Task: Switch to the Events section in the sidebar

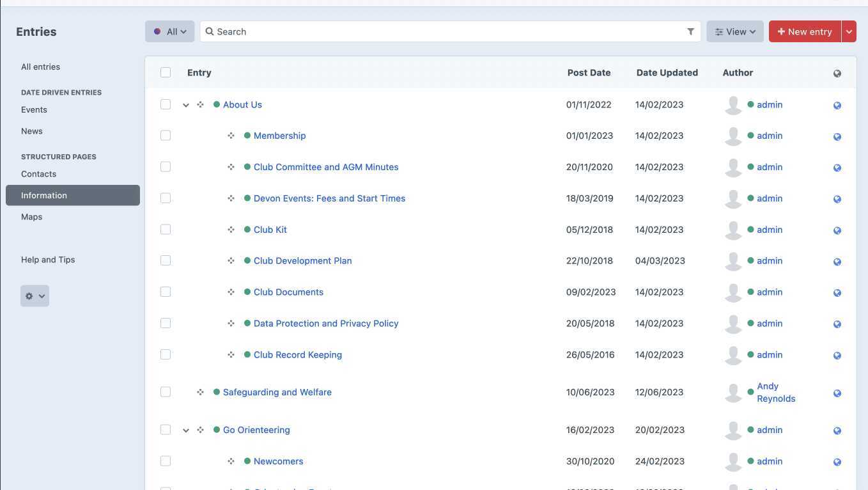Action: click(34, 109)
